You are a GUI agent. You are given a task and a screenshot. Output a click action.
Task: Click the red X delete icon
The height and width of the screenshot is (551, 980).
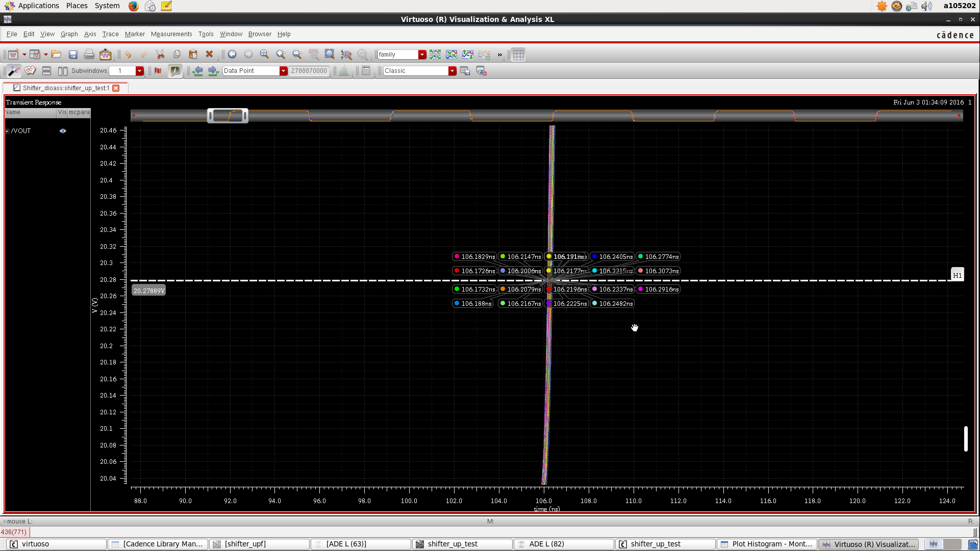click(209, 55)
